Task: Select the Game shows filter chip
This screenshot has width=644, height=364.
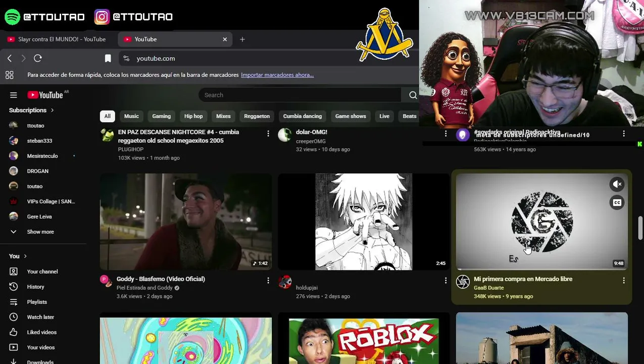Action: coord(351,116)
